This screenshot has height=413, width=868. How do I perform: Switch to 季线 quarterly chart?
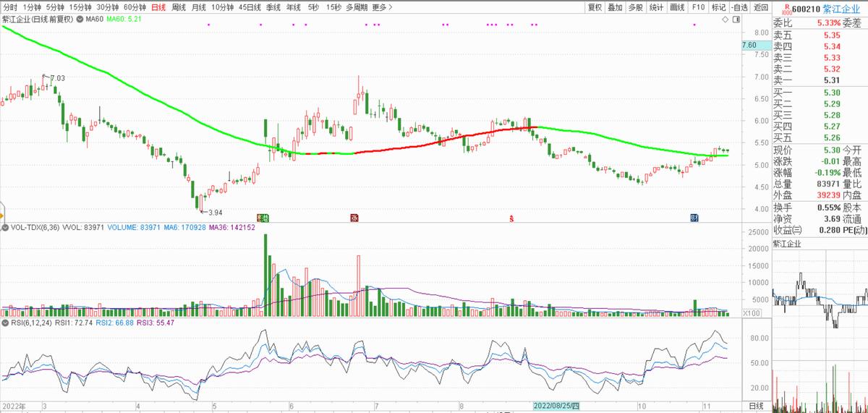pyautogui.click(x=273, y=7)
